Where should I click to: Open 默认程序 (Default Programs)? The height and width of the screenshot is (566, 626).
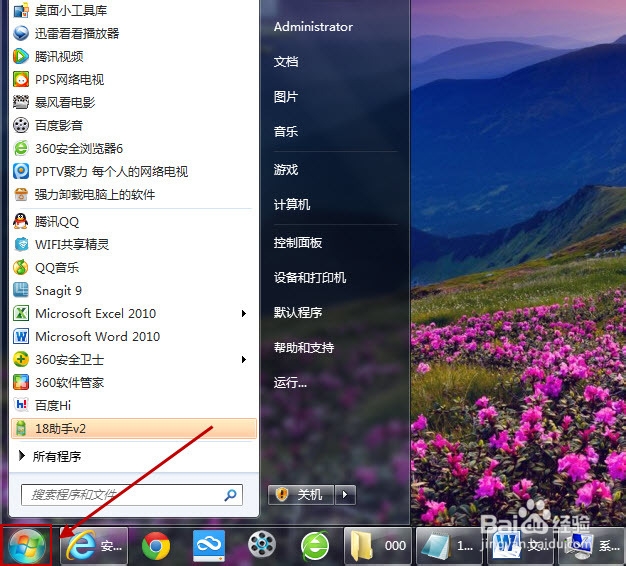point(298,313)
